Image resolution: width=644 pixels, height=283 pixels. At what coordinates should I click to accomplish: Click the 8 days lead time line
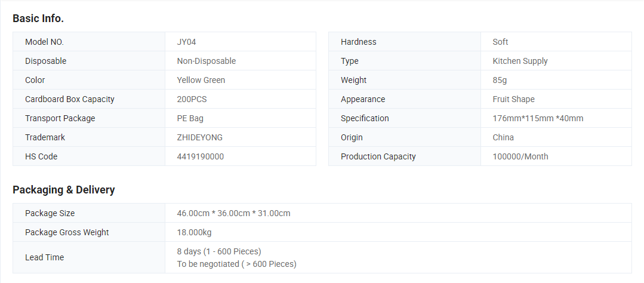coord(218,251)
